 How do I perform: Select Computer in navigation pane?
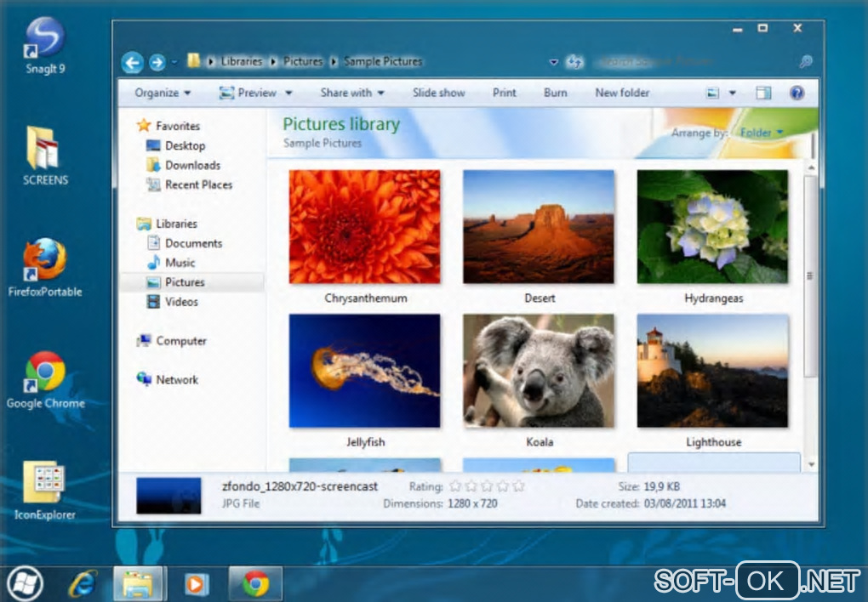pos(172,341)
